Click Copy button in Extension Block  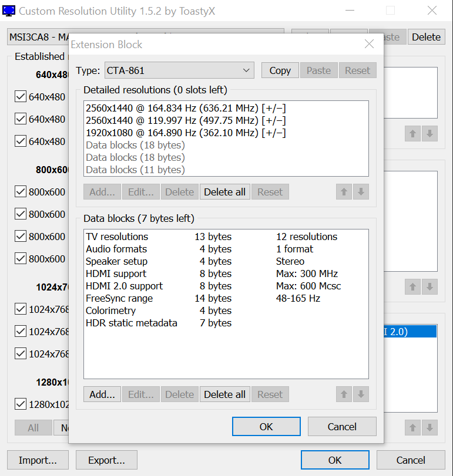(280, 70)
